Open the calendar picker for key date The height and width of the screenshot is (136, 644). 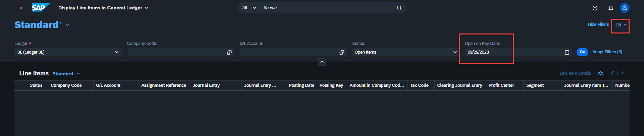pos(567,52)
